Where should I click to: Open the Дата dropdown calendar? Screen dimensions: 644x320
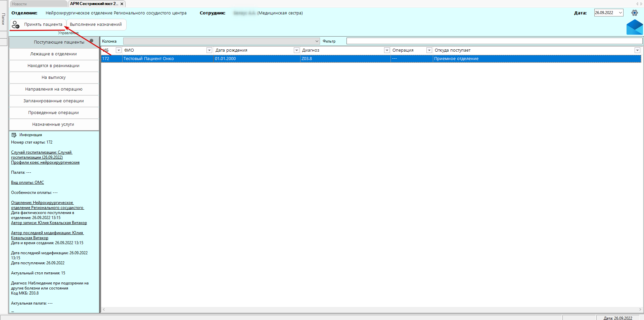coord(620,13)
